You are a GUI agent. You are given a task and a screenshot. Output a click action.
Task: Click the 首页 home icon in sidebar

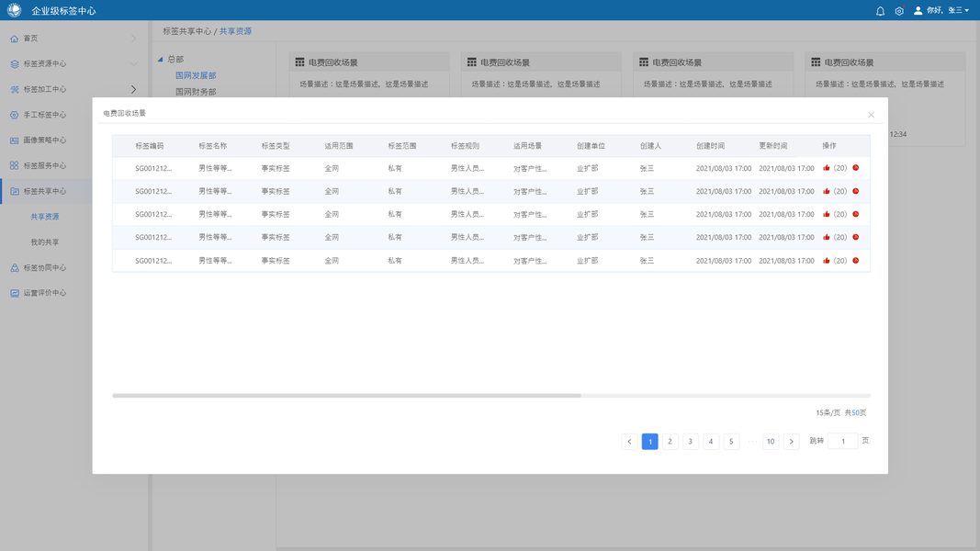[15, 39]
